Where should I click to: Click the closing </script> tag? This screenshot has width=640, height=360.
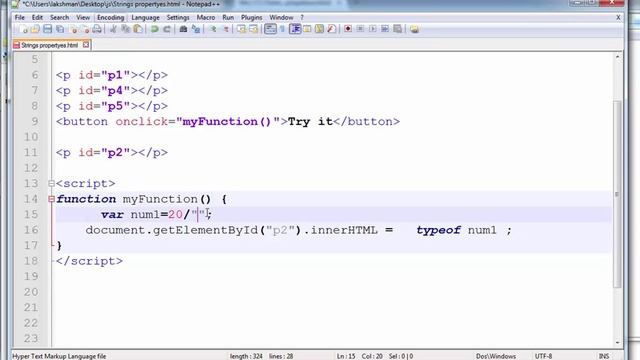[x=89, y=261]
